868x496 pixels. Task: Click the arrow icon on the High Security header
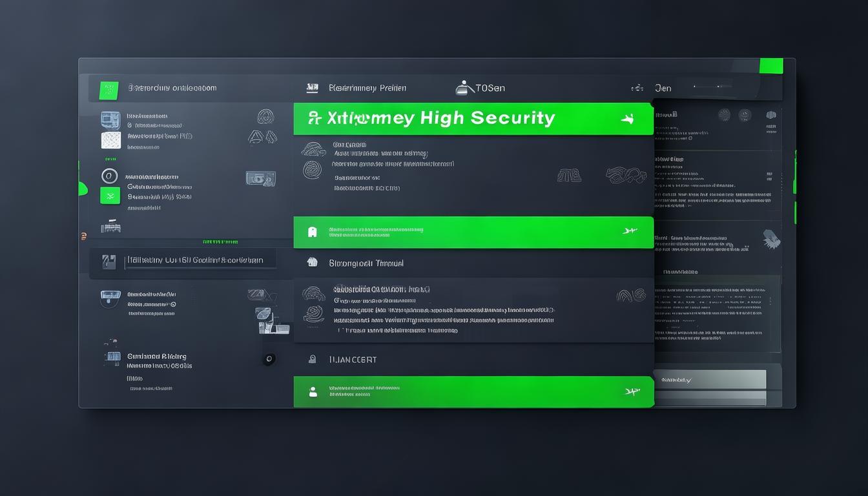point(629,118)
